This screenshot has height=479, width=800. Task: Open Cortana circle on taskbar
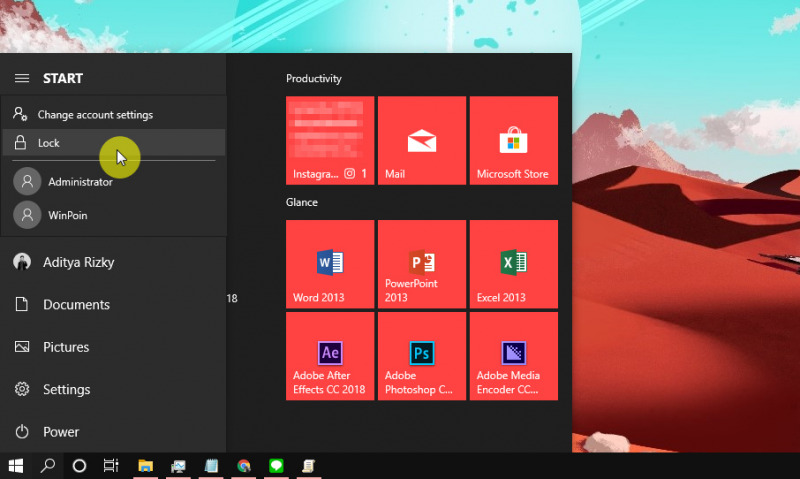tap(79, 466)
